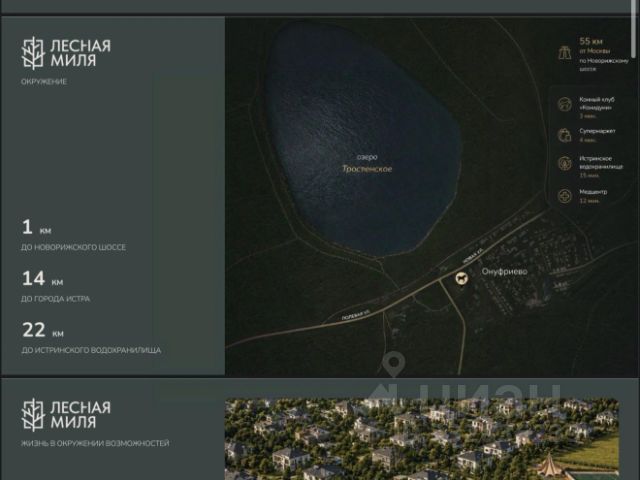The width and height of the screenshot is (640, 480).
Task: Click the 'Медцентр' legend entry text
Action: (x=593, y=192)
